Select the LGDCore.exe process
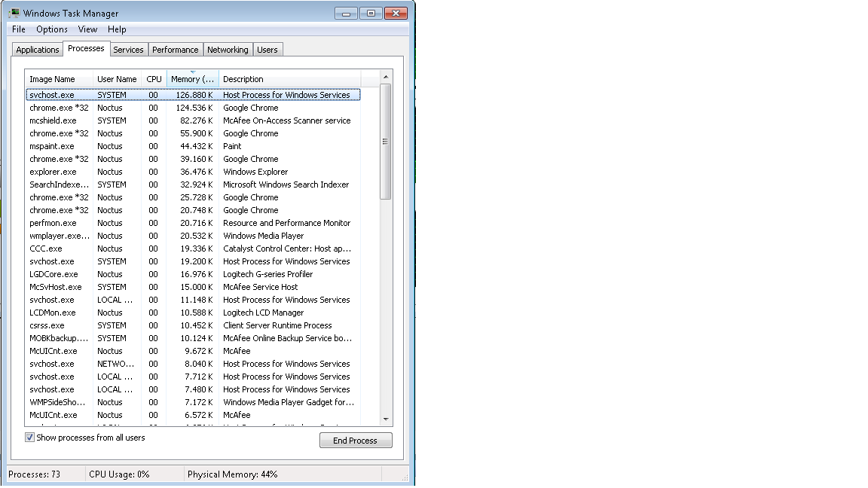This screenshot has width=868, height=488. pyautogui.click(x=193, y=274)
